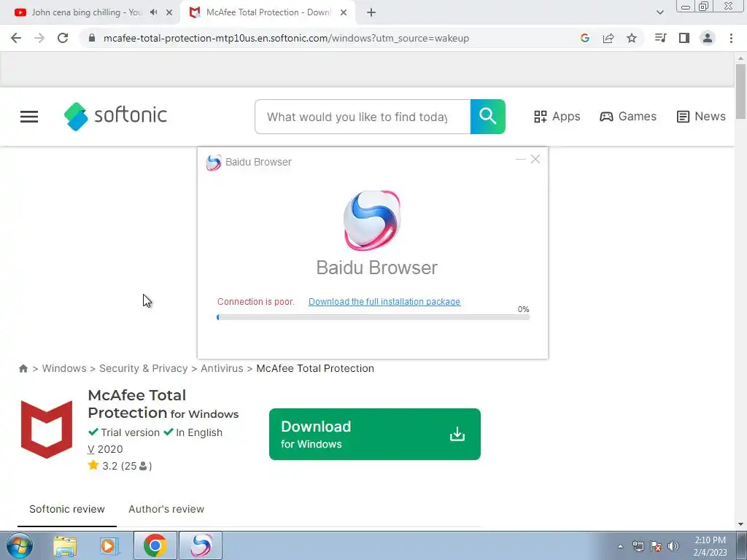Click the Softonic logo
The height and width of the screenshot is (560, 747).
coord(115,116)
